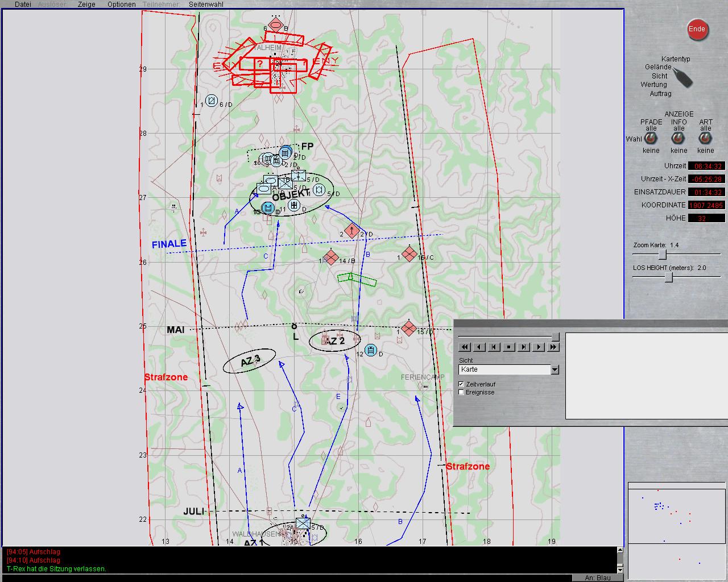Click the rewind playback button
Viewport: 728px width, 582px height.
click(465, 347)
